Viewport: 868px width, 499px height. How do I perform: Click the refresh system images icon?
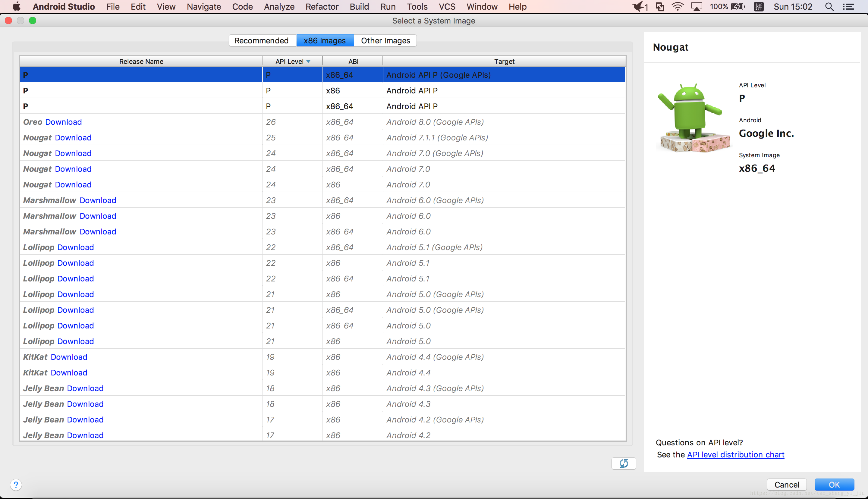[623, 463]
